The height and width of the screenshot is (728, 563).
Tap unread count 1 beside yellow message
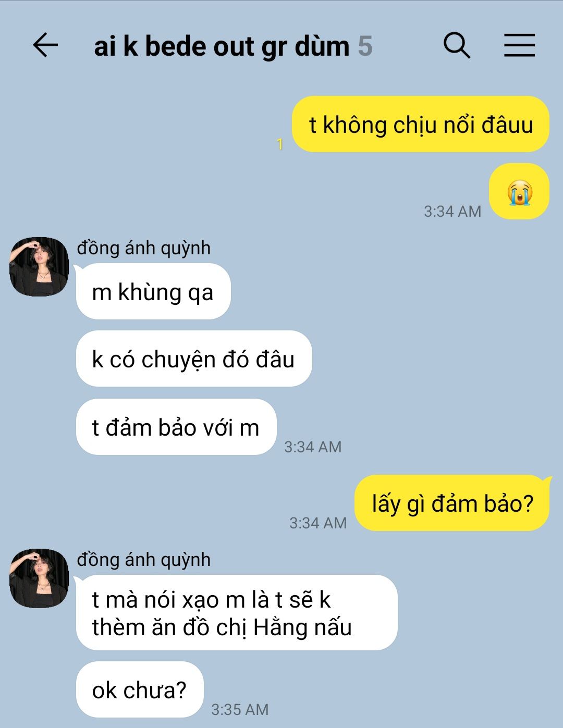pyautogui.click(x=280, y=144)
